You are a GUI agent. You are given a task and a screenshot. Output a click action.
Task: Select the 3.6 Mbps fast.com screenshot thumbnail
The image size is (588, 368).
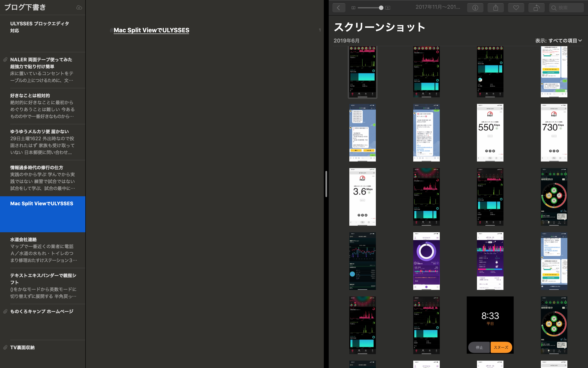tap(363, 197)
